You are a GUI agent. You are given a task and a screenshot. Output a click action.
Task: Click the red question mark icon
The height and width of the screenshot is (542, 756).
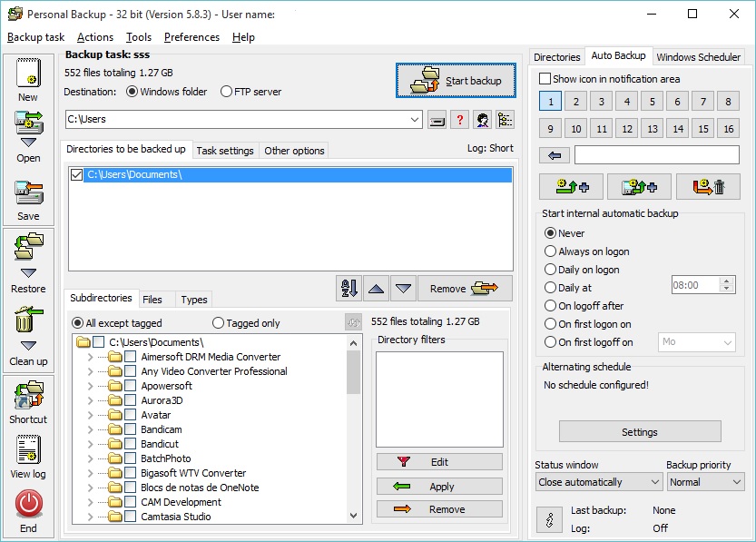460,120
